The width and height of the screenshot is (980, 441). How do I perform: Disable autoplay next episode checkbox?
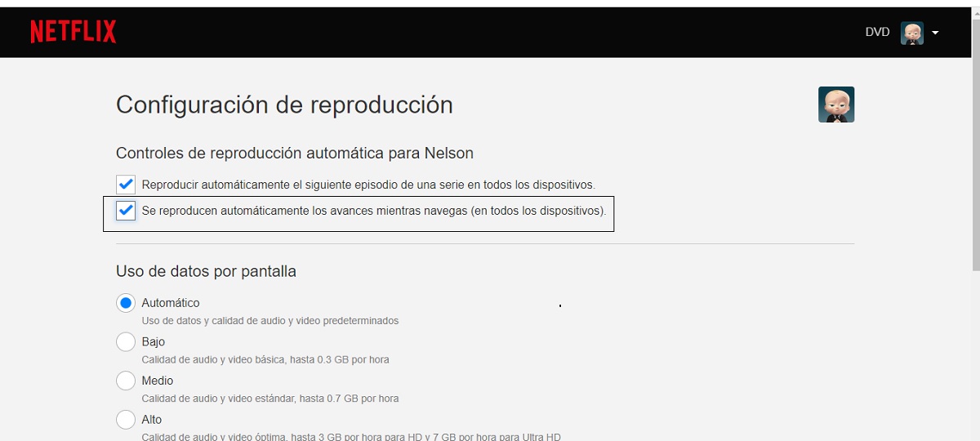point(126,185)
